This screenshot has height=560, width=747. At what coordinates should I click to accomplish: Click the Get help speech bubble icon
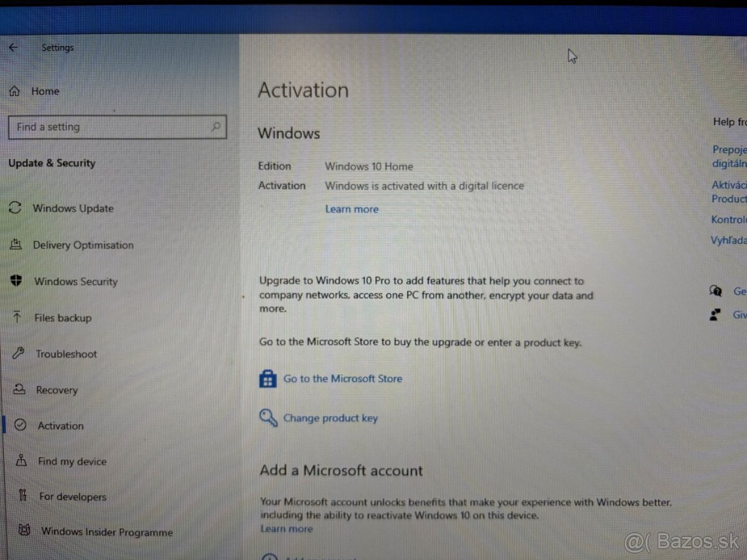pos(716,291)
